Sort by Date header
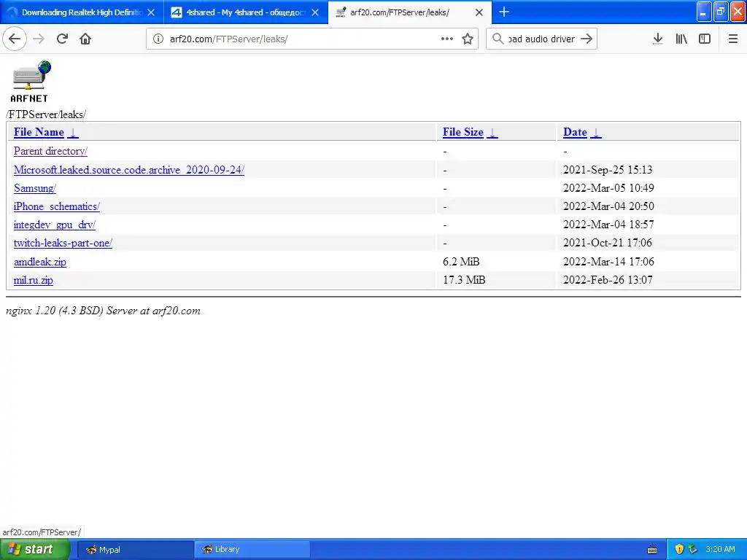Screen dimensions: 747x560 575,132
